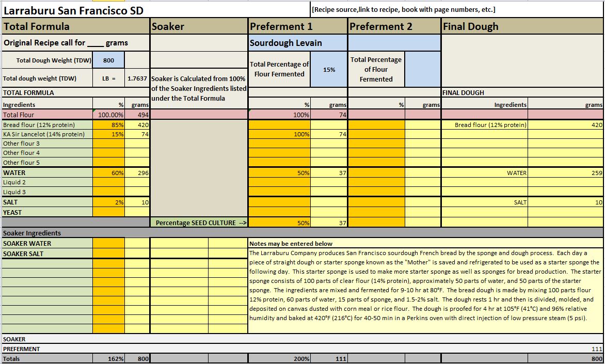Click the Total Dough Weight cell showing 800
Image resolution: width=605 pixels, height=364 pixels.
[108, 60]
